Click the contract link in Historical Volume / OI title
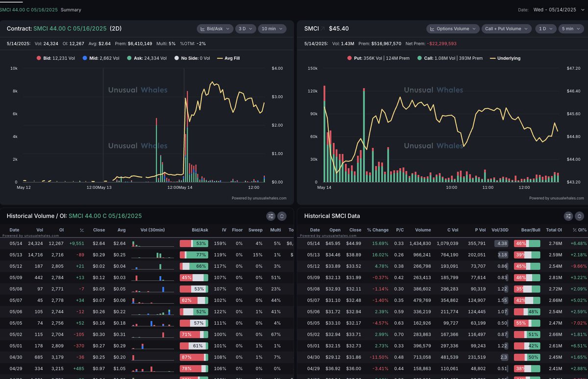Viewport: 588px width, 379px height. coord(105,216)
